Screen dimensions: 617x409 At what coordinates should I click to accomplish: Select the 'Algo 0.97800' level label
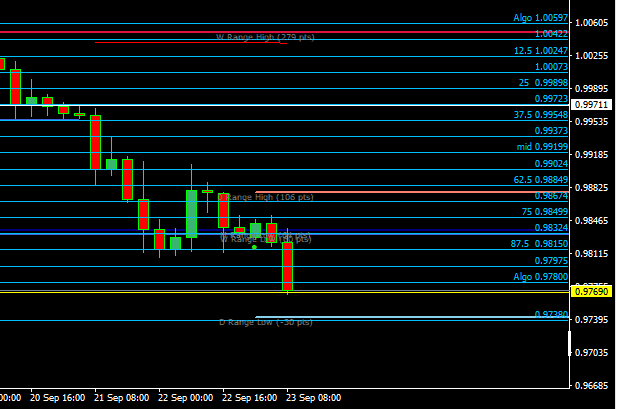[x=540, y=277]
